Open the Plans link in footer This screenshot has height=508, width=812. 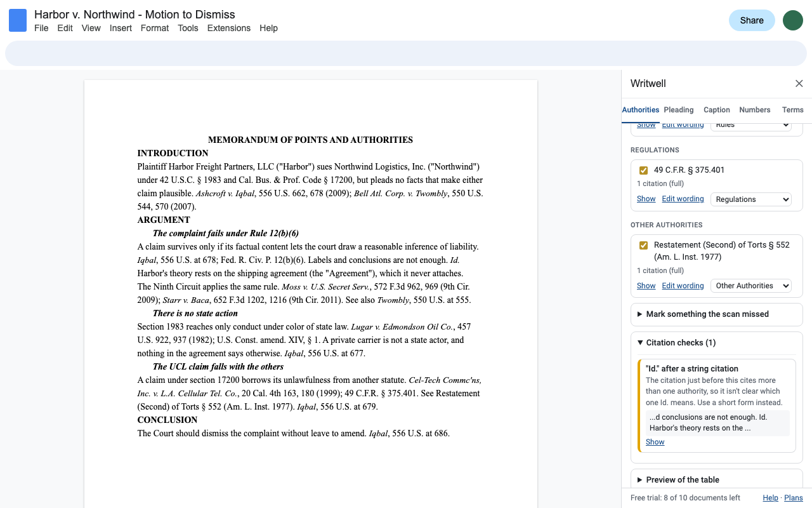[794, 498]
